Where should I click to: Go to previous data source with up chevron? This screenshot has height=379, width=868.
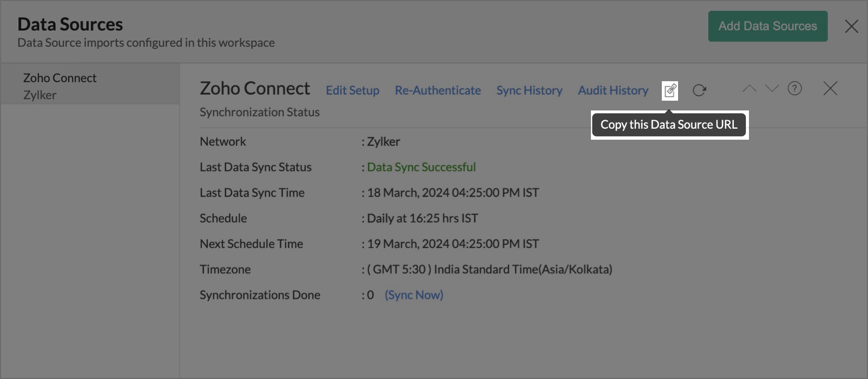tap(749, 89)
